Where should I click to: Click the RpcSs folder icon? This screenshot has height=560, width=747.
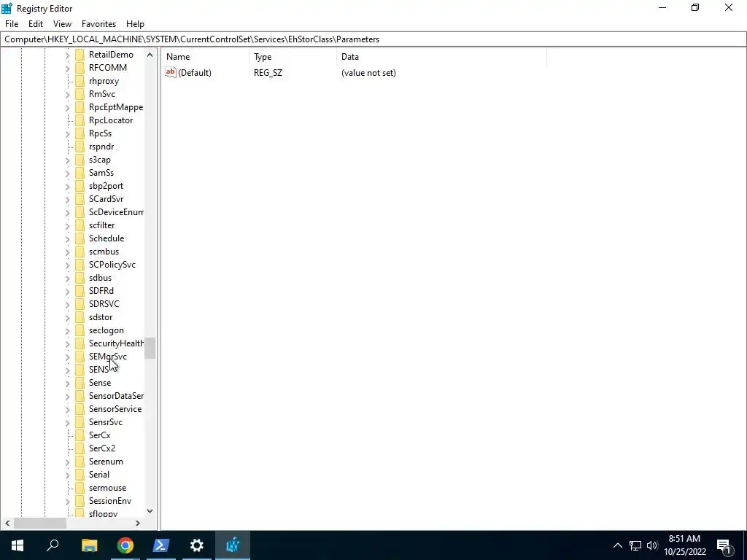click(x=80, y=133)
